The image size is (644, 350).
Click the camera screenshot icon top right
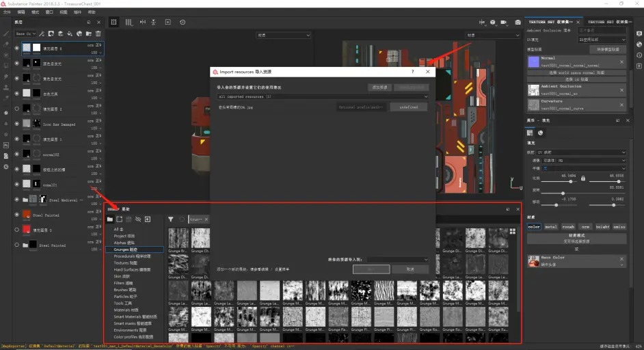point(518,22)
